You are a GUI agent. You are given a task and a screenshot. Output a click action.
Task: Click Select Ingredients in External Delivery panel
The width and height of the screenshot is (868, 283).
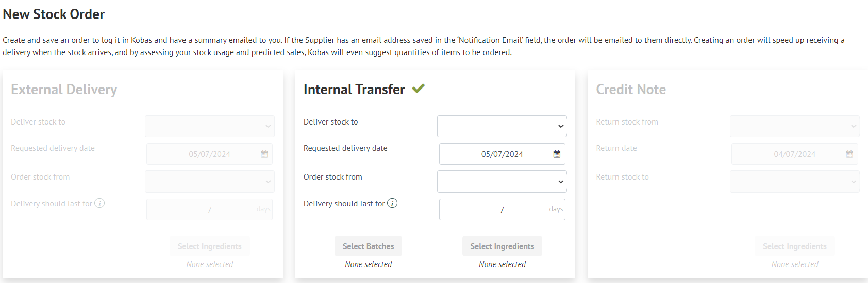point(210,246)
